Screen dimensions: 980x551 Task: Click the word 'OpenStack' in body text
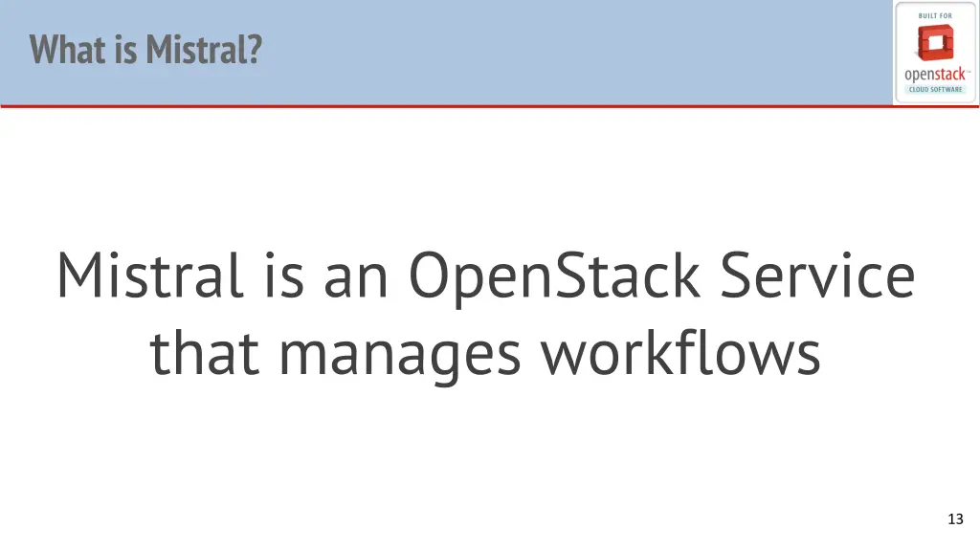click(x=554, y=277)
